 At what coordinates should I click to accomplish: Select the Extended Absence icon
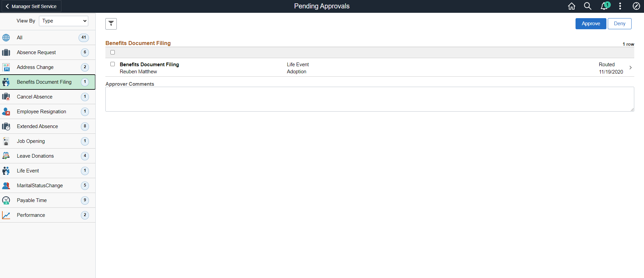pyautogui.click(x=6, y=126)
